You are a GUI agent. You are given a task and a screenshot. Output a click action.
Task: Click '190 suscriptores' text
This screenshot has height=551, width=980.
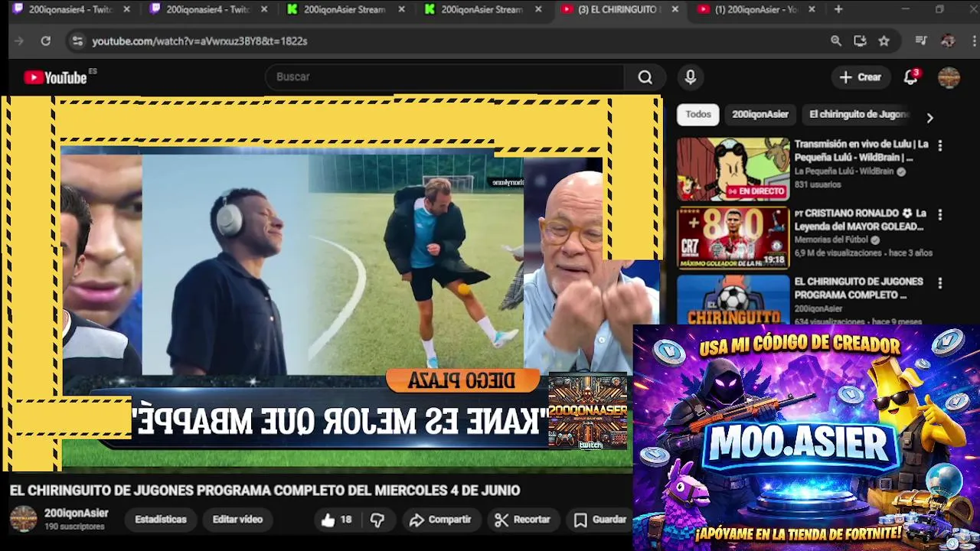pos(74,527)
